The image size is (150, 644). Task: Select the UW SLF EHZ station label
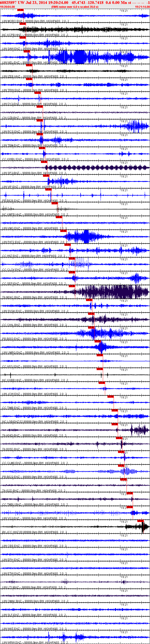pos(34,615)
